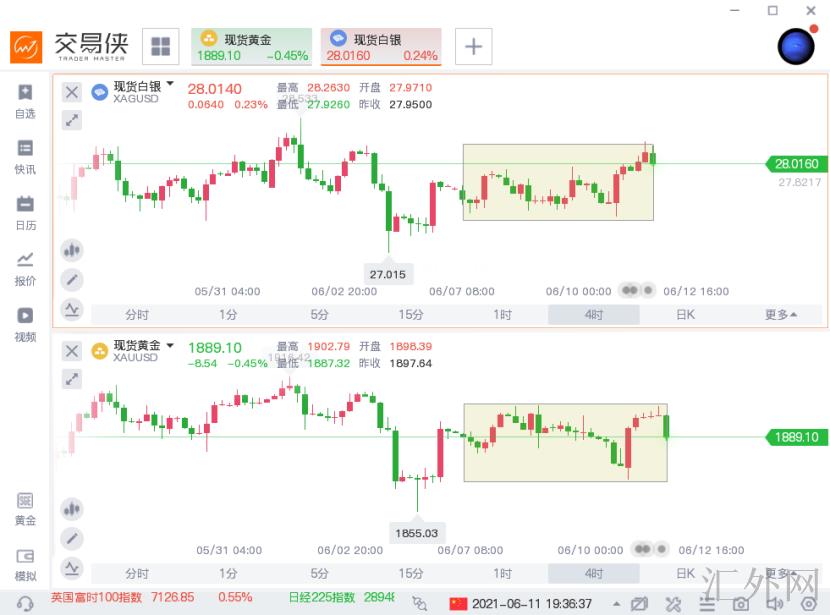Select 1分 timeframe in gold chart
Screen dimensions: 830x615
(228, 574)
